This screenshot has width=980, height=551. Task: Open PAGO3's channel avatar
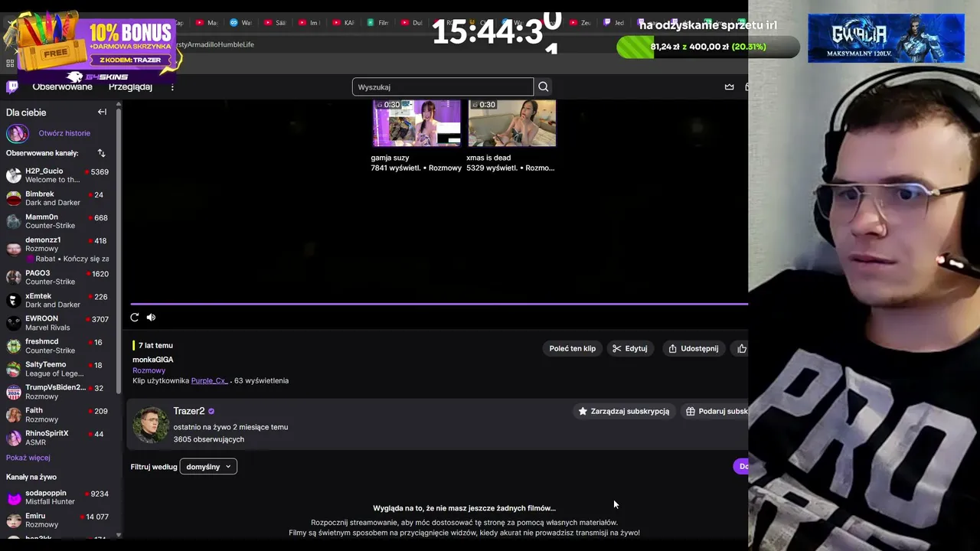(14, 277)
